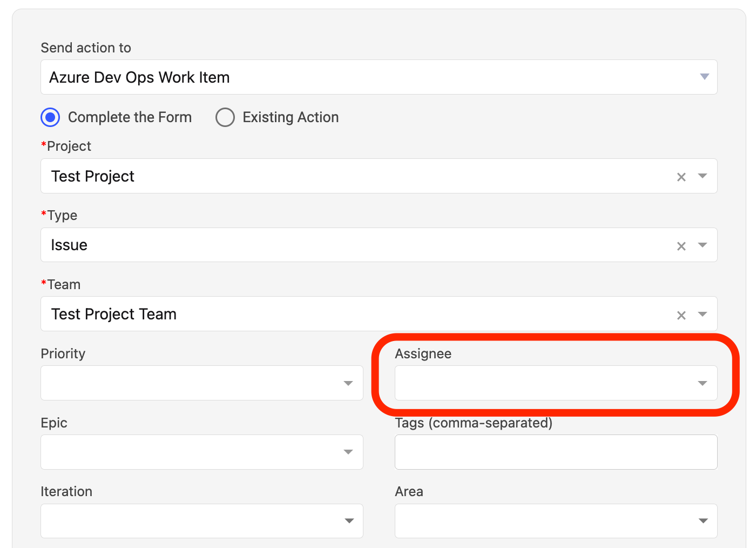Screen dimensions: 756x548
Task: Click the Tags comma-separated input field
Action: pos(556,452)
